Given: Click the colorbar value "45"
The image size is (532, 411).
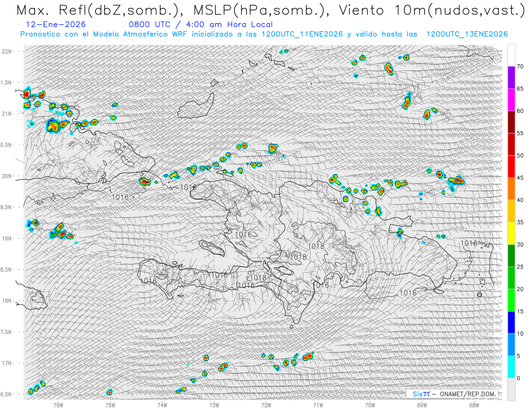Looking at the screenshot, I should pyautogui.click(x=520, y=178).
